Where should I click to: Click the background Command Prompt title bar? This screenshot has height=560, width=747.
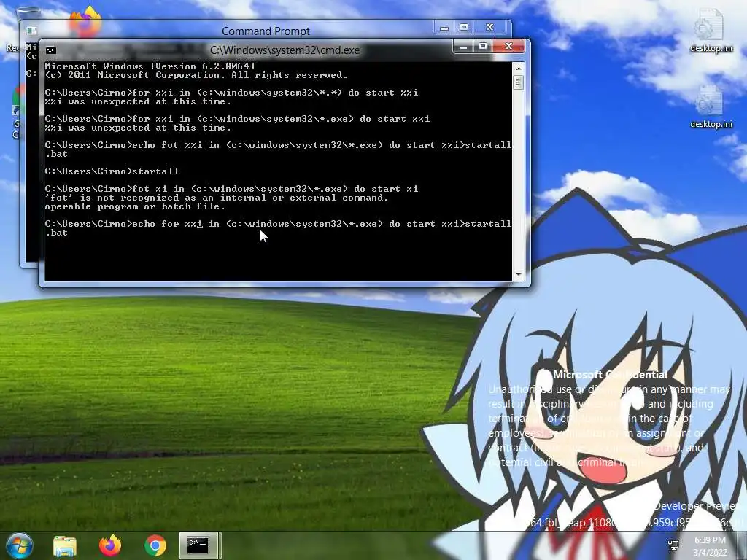266,31
